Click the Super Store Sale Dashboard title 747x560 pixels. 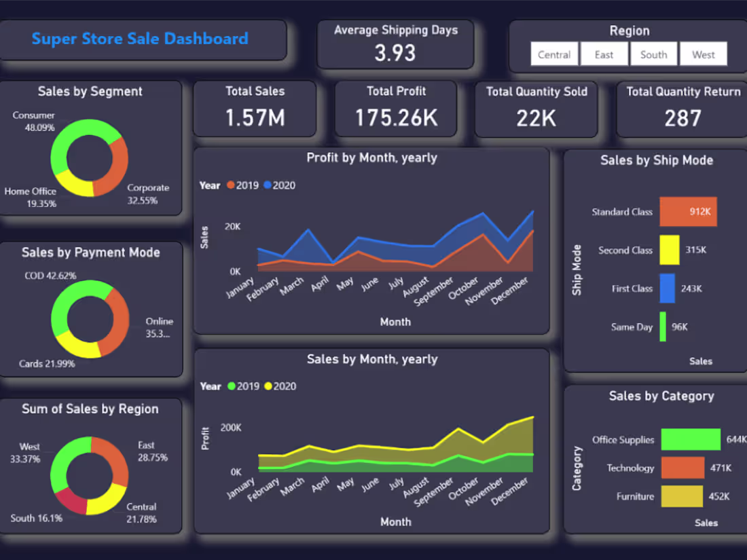[x=141, y=39]
